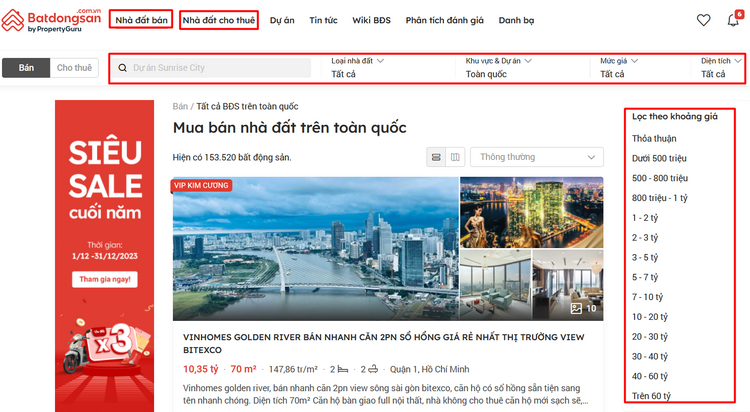Open the Khu vực & Dự án dropdown
Image resolution: width=750 pixels, height=412 pixels.
pyautogui.click(x=525, y=68)
